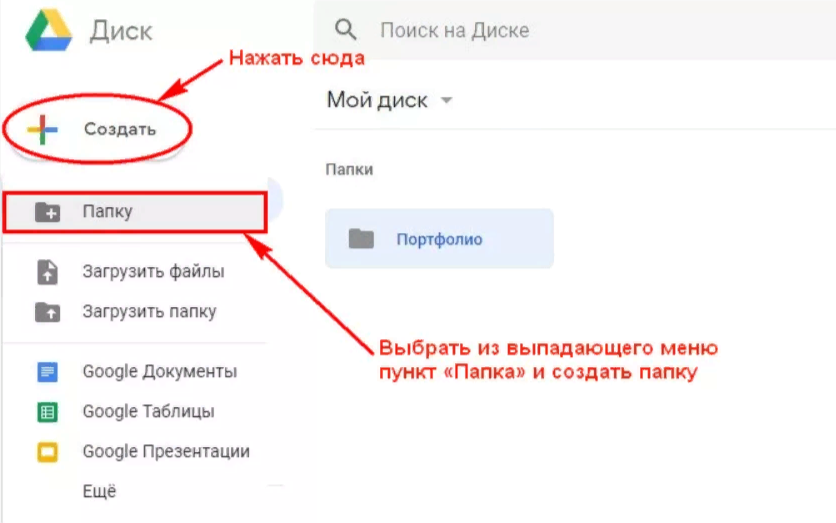
Task: Select the Портфолио folder name
Action: click(x=439, y=239)
